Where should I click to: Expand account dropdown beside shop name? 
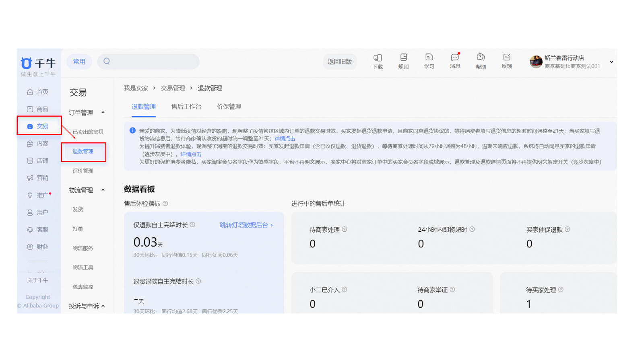[x=611, y=62]
